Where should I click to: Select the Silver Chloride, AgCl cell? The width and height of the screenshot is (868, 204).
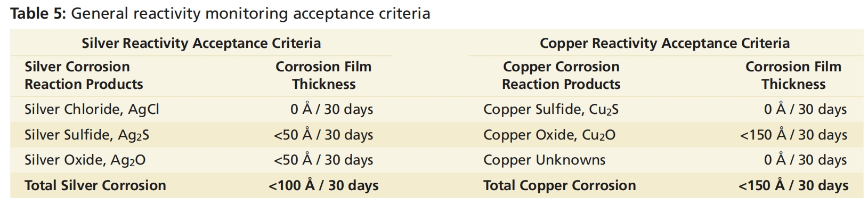pyautogui.click(x=92, y=110)
